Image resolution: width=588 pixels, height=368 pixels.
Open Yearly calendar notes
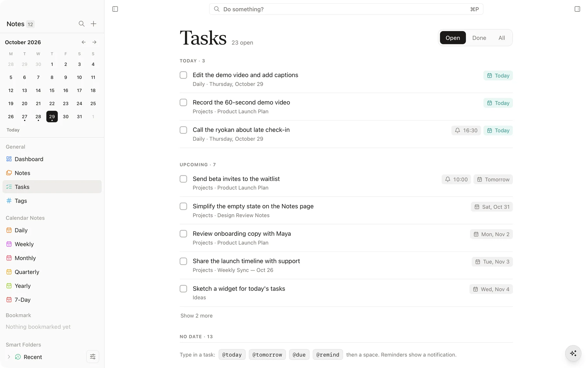click(52, 286)
